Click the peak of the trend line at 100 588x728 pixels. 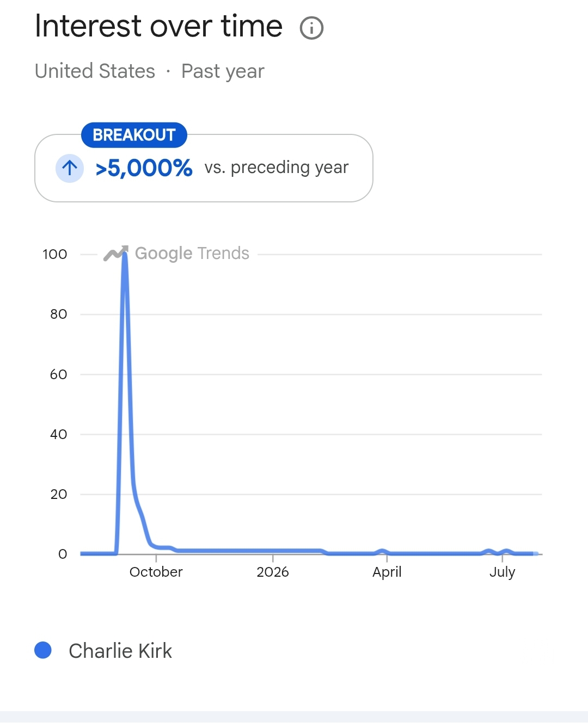(x=125, y=255)
